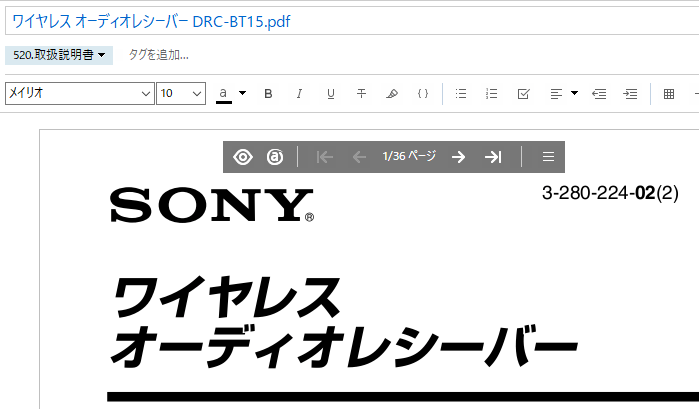Decrease the paragraph indent
This screenshot has height=409, width=699.
tap(599, 94)
